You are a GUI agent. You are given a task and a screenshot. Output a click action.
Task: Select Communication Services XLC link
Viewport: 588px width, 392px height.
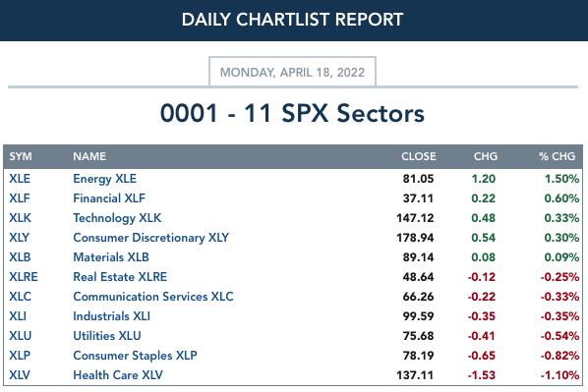tap(153, 297)
